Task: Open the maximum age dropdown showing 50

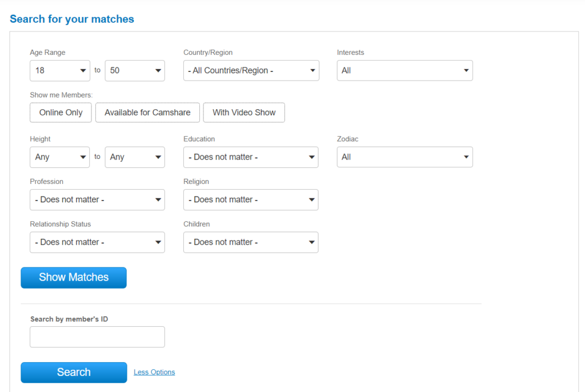Action: click(135, 70)
